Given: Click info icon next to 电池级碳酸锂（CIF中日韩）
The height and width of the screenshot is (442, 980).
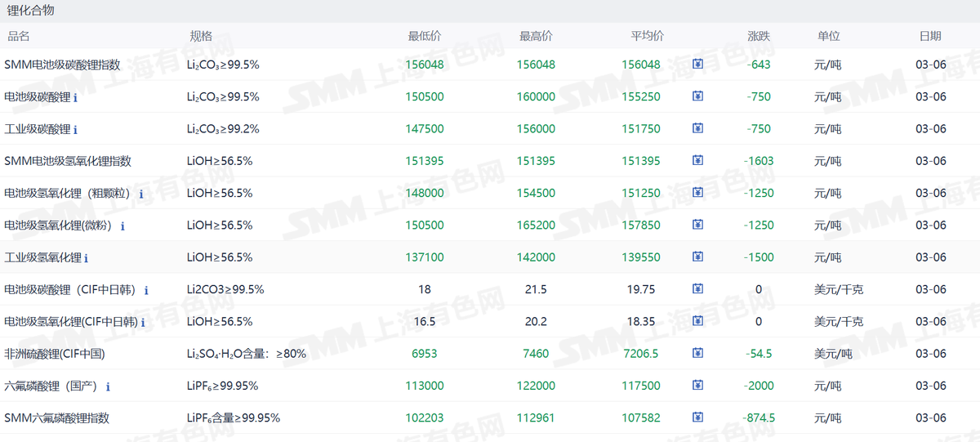Looking at the screenshot, I should (146, 290).
